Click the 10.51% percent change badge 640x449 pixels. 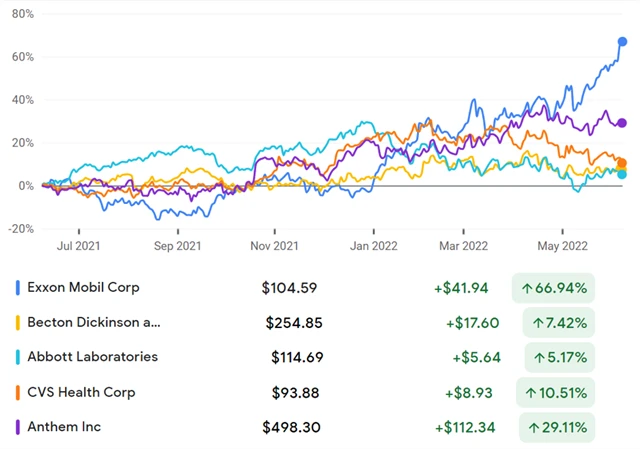[553, 392]
